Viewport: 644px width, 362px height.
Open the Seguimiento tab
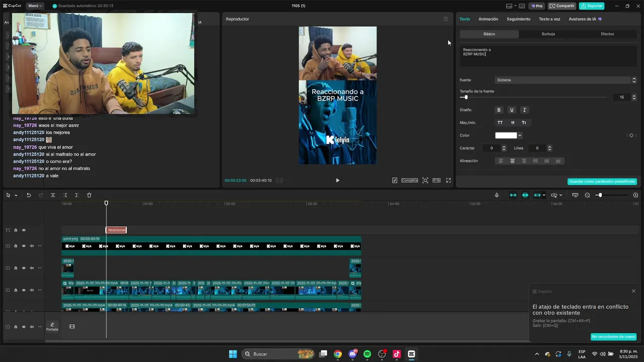click(518, 19)
